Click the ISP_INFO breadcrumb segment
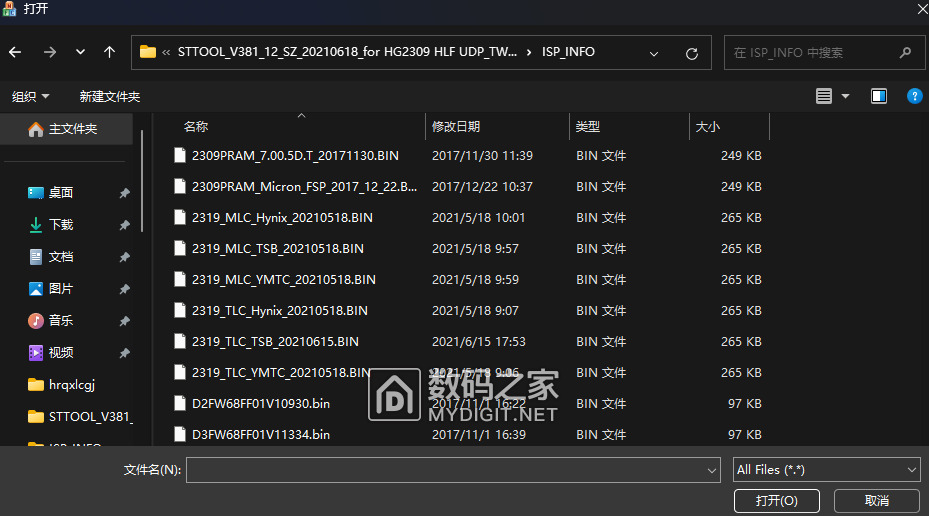 click(x=568, y=52)
